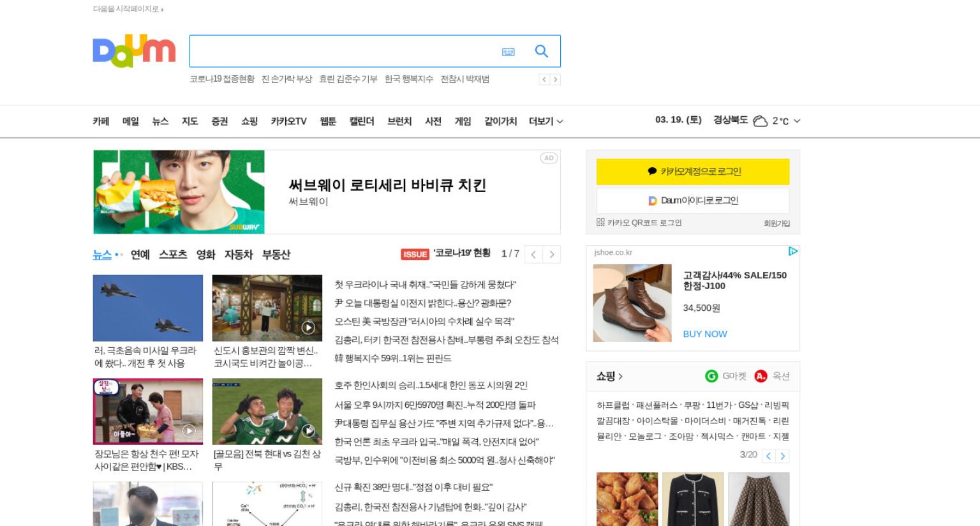Open headline 尹 오늘 대통령실 이전지 밝힌다
The image size is (980, 526).
pos(423,303)
